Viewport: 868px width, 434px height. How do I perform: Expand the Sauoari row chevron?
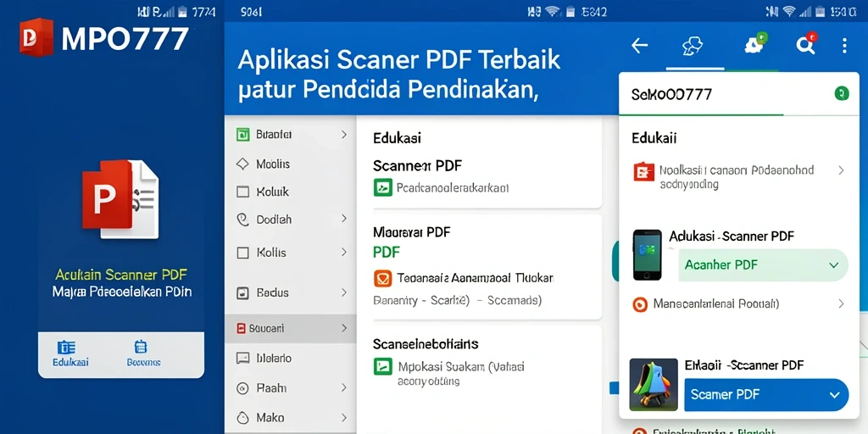[x=344, y=328]
